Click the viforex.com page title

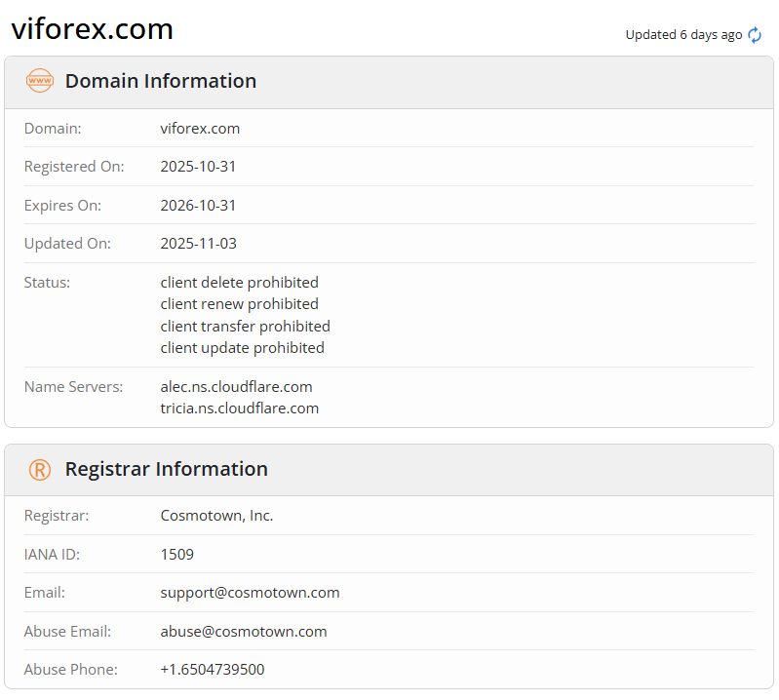click(x=93, y=29)
